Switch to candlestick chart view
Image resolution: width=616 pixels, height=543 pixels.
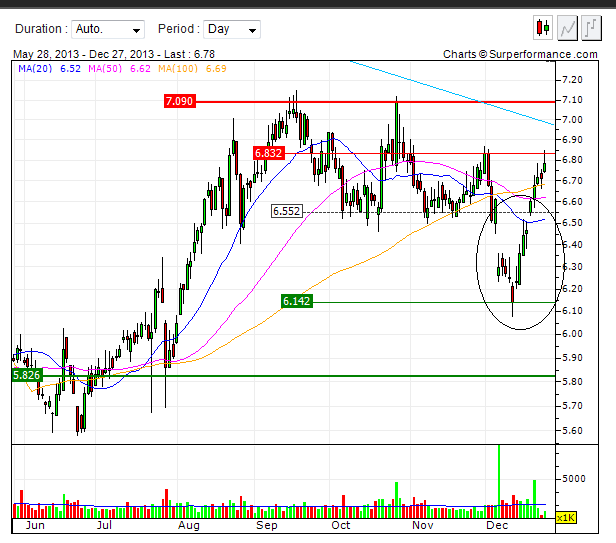click(x=543, y=28)
